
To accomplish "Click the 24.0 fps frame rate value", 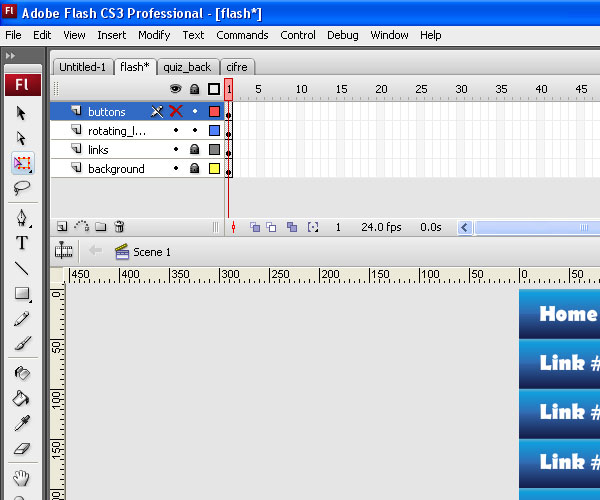I will coord(381,227).
